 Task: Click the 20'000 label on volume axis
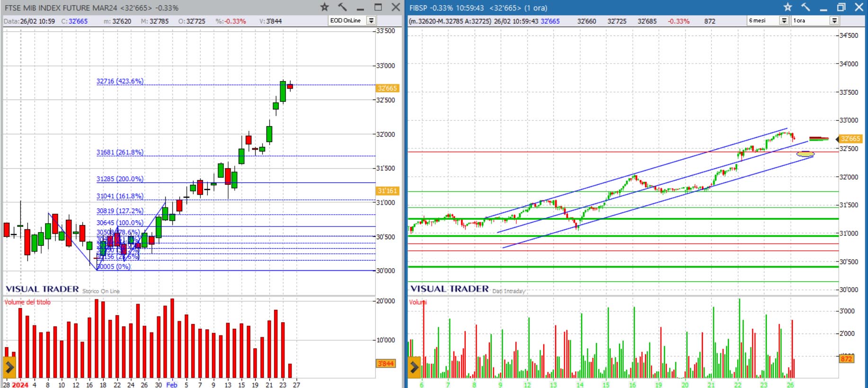click(386, 301)
